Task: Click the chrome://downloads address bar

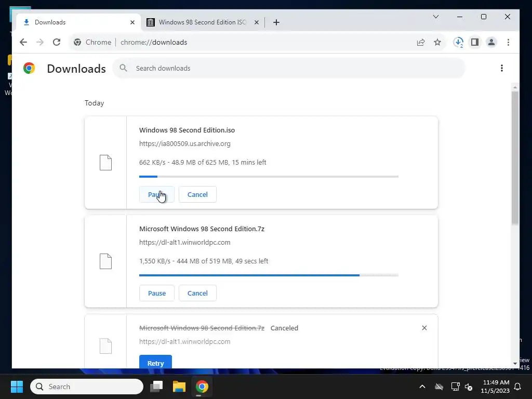Action: click(258, 42)
